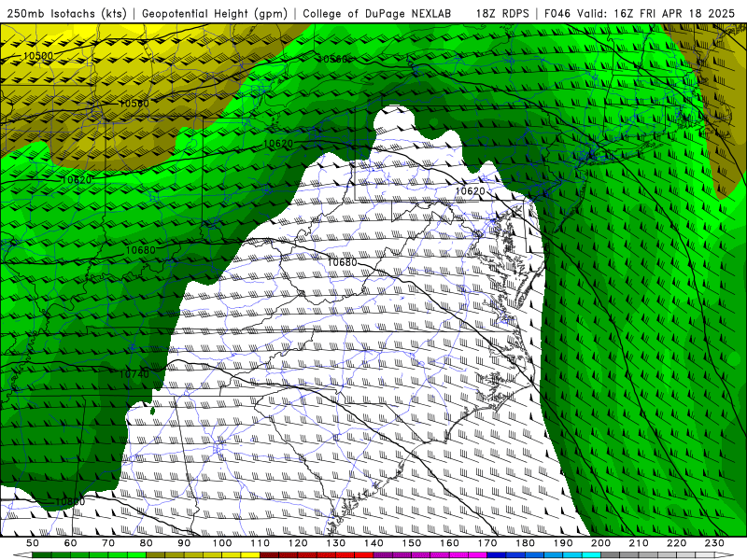Click the 160 value on the color scale
The width and height of the screenshot is (747, 560).
click(x=449, y=543)
